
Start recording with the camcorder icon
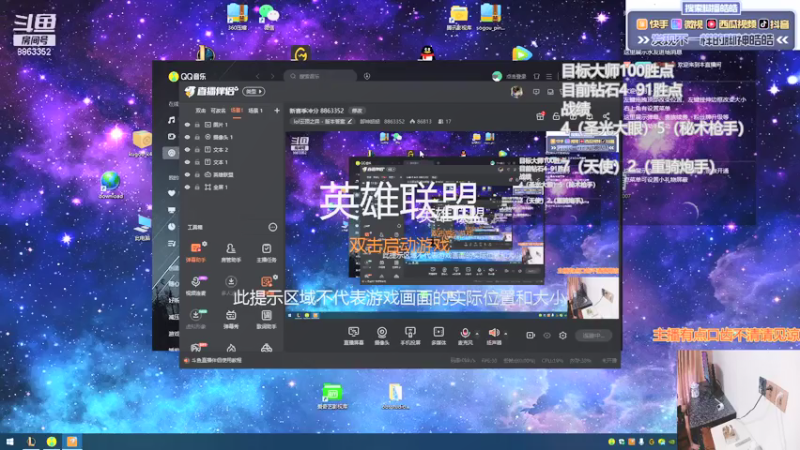531,335
